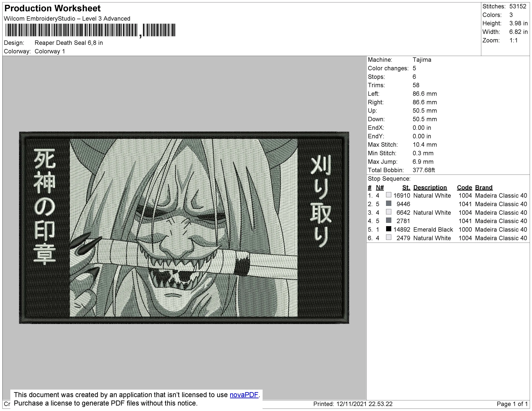The height and width of the screenshot is (411, 532).
Task: Click the Width value 6.82 in
Action: pos(518,32)
